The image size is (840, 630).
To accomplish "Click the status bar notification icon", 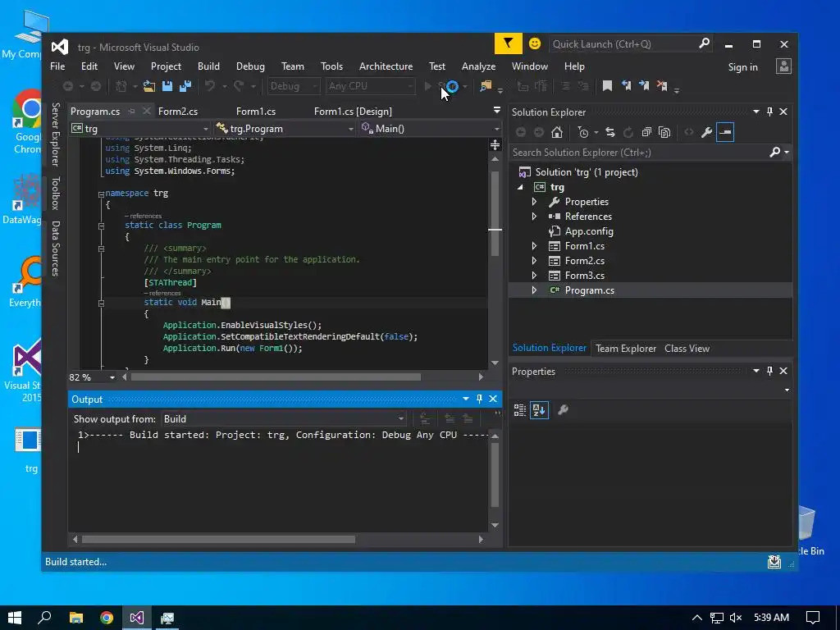I will 774,562.
